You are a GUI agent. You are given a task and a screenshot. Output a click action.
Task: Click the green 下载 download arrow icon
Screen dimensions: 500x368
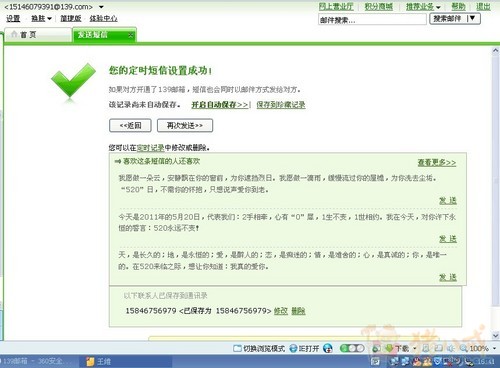tap(389, 348)
